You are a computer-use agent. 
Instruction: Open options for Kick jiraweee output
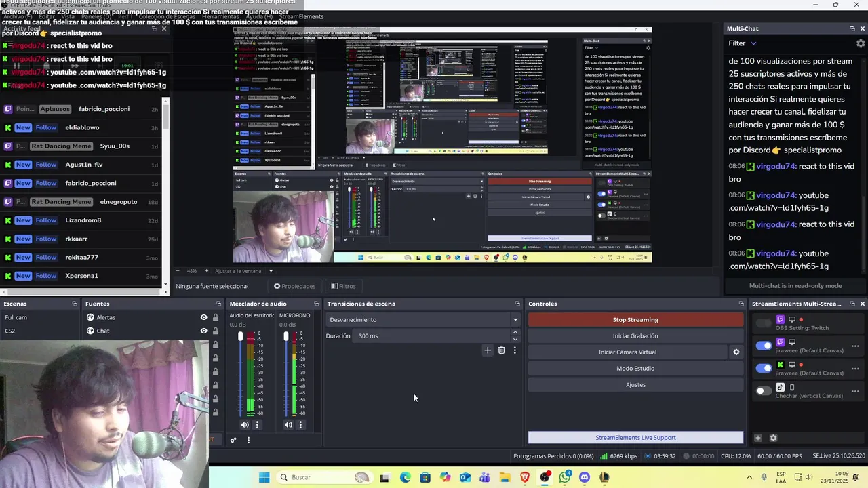point(855,369)
